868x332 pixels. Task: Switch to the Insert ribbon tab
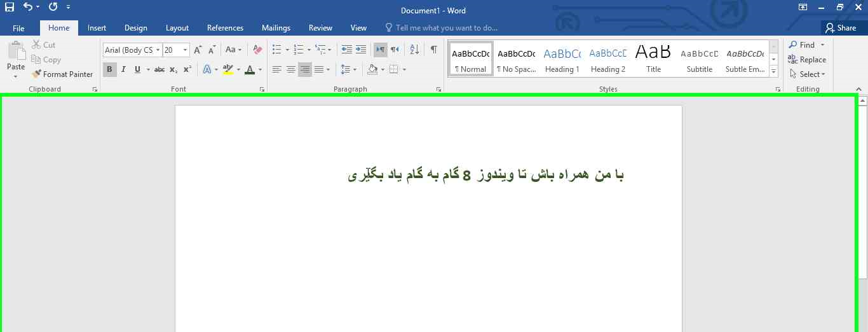(97, 28)
